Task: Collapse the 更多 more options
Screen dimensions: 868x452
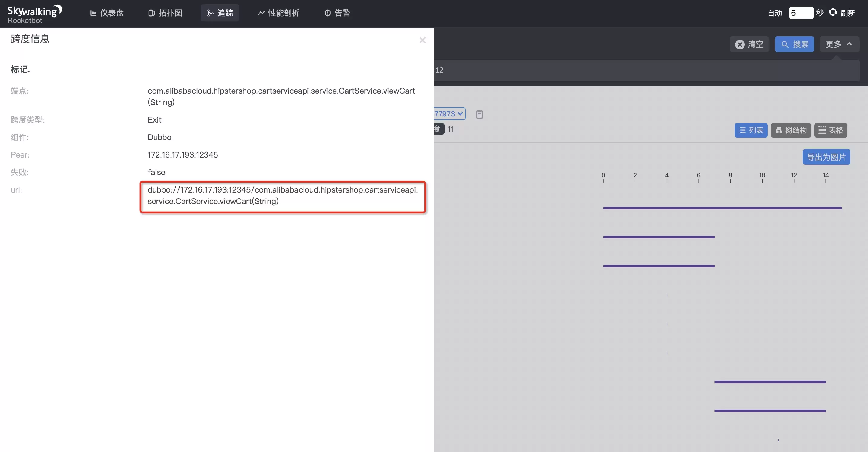Action: 839,44
